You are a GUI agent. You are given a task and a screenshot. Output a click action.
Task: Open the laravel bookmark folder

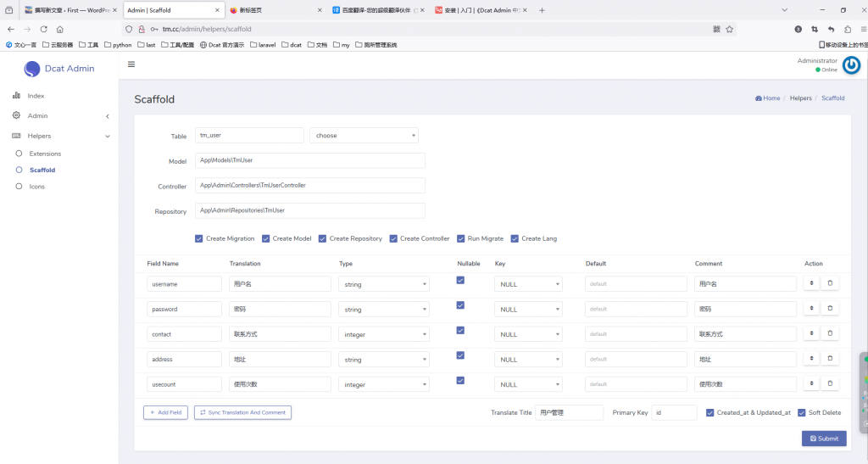coord(263,45)
